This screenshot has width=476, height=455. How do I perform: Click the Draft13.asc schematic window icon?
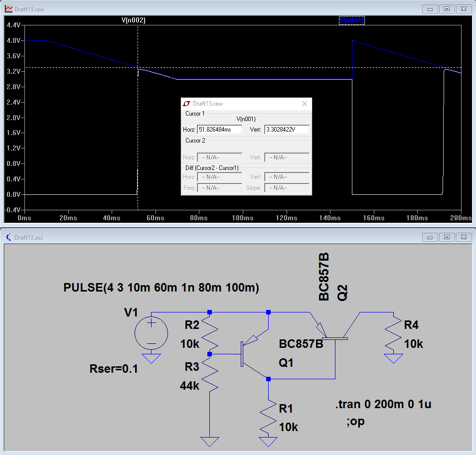pyautogui.click(x=8, y=237)
